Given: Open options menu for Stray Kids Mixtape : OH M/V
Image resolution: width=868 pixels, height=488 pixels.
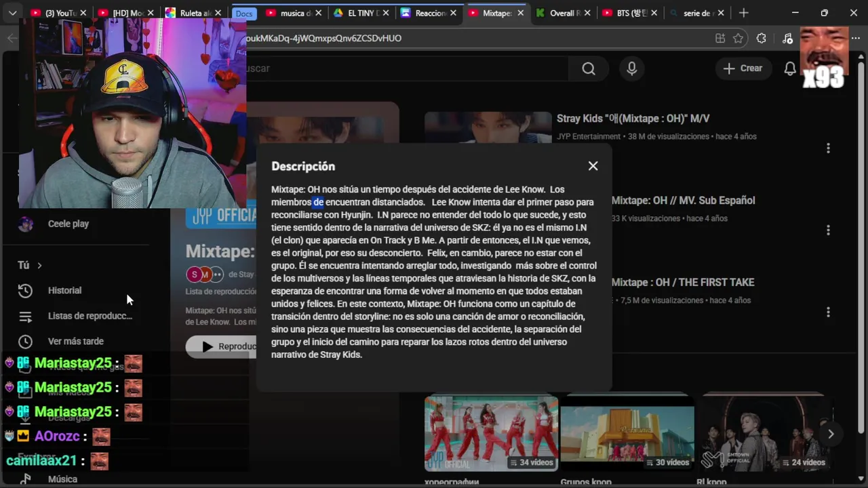Looking at the screenshot, I should tap(828, 148).
